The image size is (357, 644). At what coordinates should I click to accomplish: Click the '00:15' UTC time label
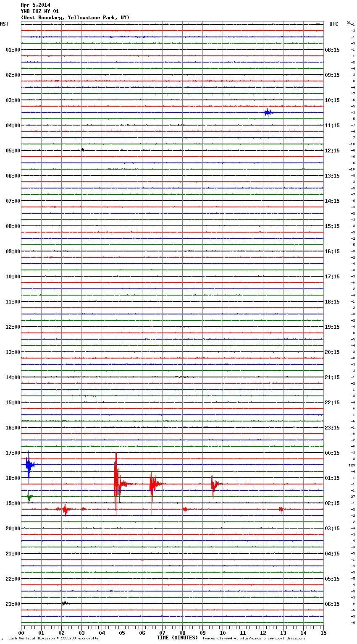point(332,453)
